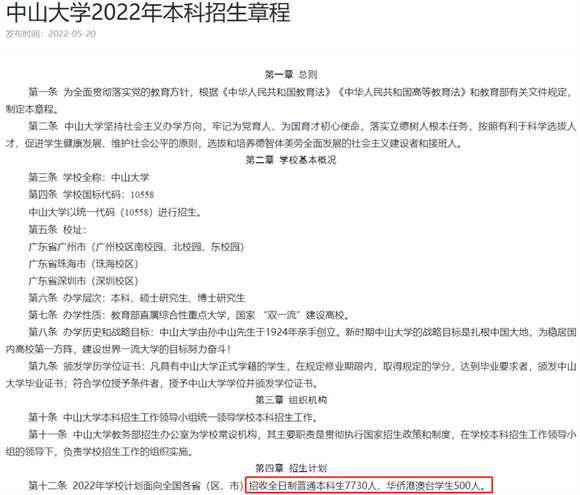Click the text 《中华人民共和国教育法》

point(276,92)
